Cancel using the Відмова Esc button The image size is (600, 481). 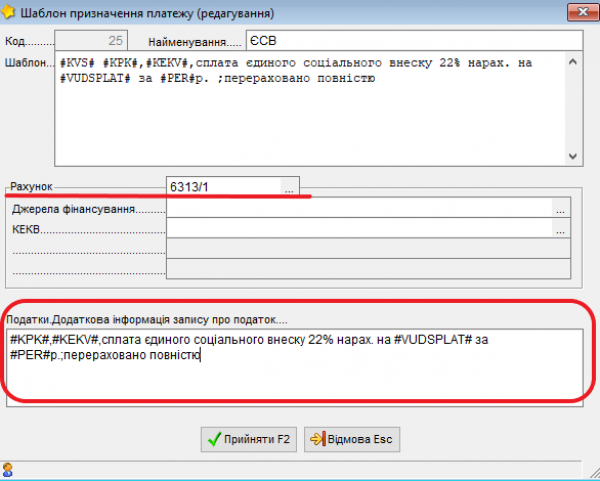coord(352,438)
